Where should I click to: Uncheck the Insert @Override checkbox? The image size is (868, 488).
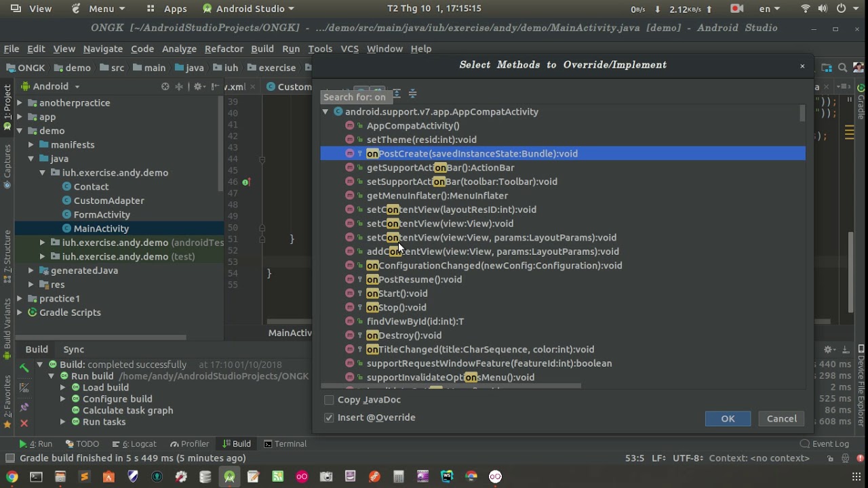click(329, 418)
